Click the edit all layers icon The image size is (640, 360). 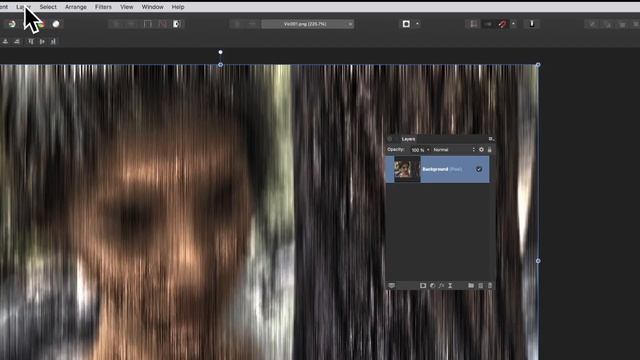391,286
